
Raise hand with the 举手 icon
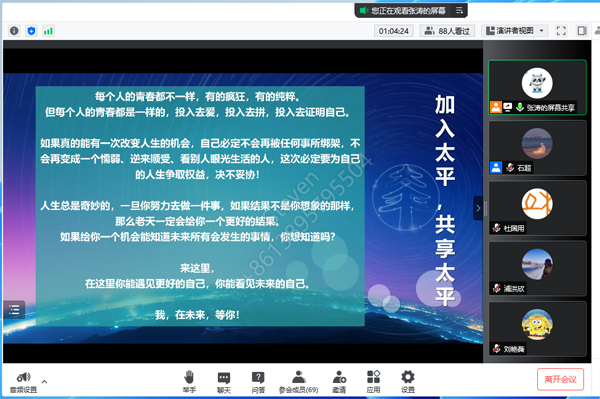tap(189, 381)
